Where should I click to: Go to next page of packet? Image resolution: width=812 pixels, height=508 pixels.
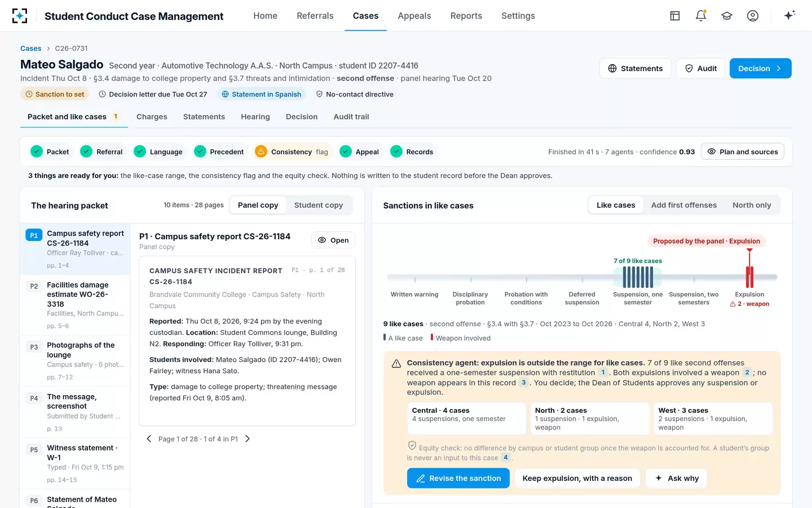point(247,439)
